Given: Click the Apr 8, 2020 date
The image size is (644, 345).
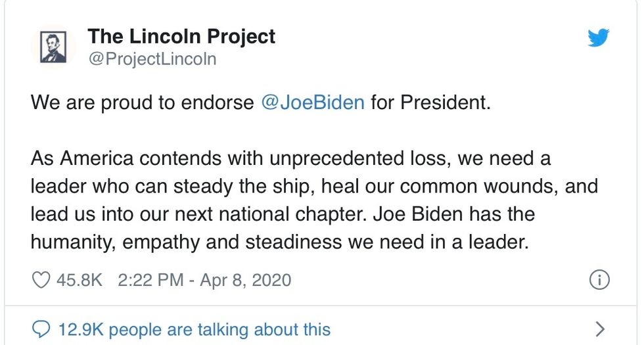Looking at the screenshot, I should tap(246, 280).
